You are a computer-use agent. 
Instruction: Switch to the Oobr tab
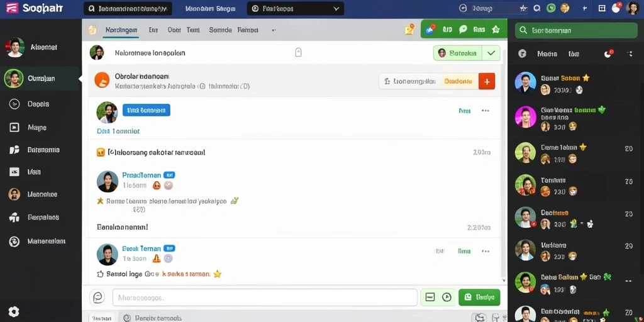(174, 30)
